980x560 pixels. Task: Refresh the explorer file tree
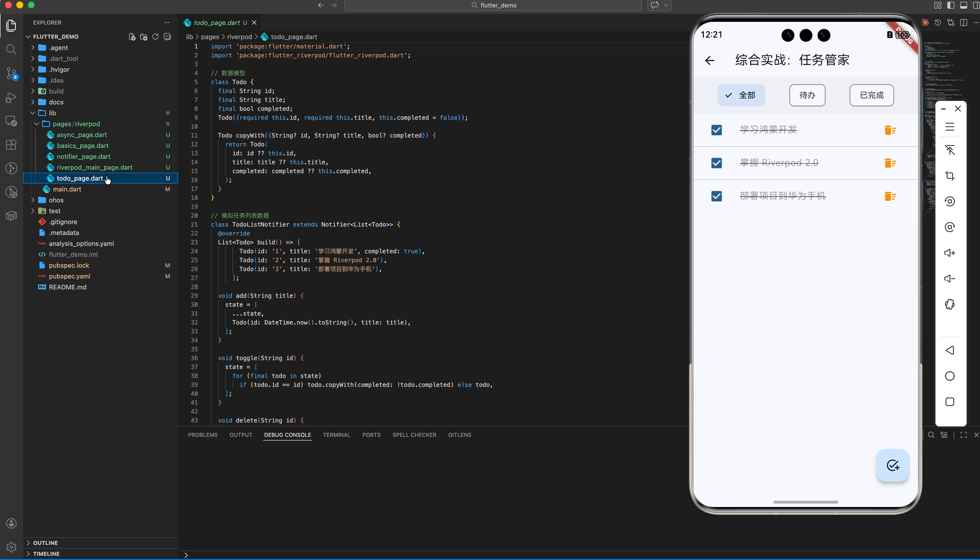pyautogui.click(x=155, y=37)
